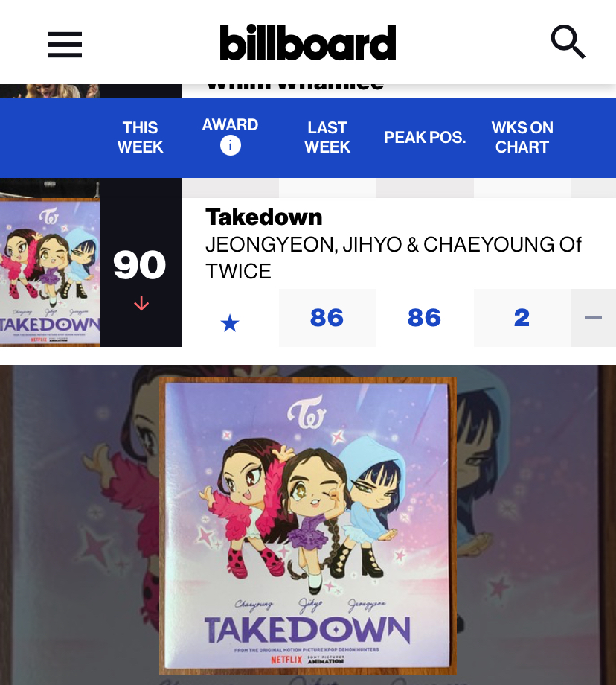
Task: Open artist JEONGYEON, JIHYO & CHAEYOUNG link
Action: [393, 258]
